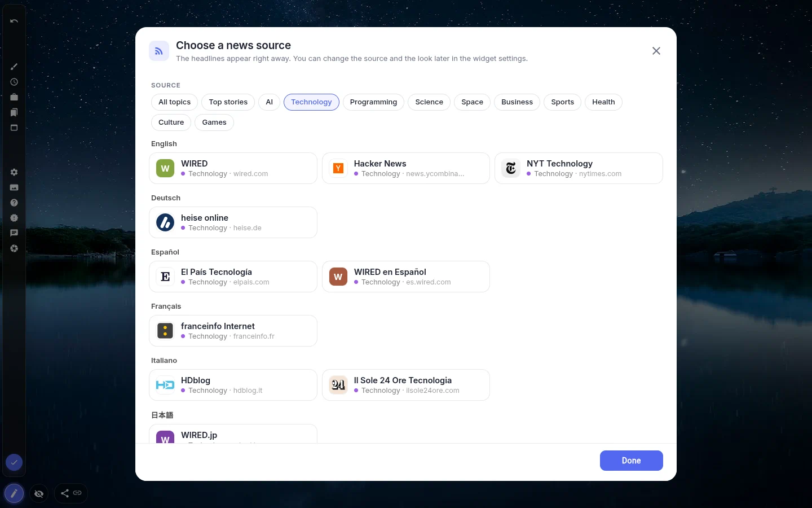Switch to the Top stories filter
This screenshot has height=508, width=812.
click(228, 102)
